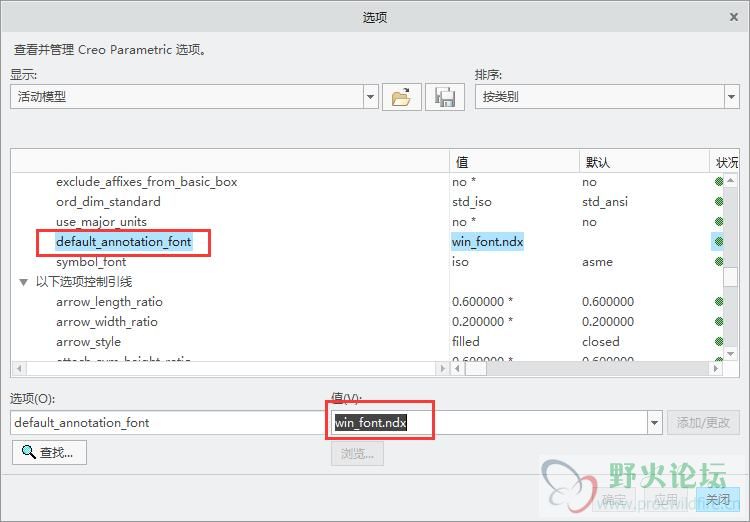Click 0.200000 * value of arrow_width_ratio
The image size is (750, 522).
(482, 322)
